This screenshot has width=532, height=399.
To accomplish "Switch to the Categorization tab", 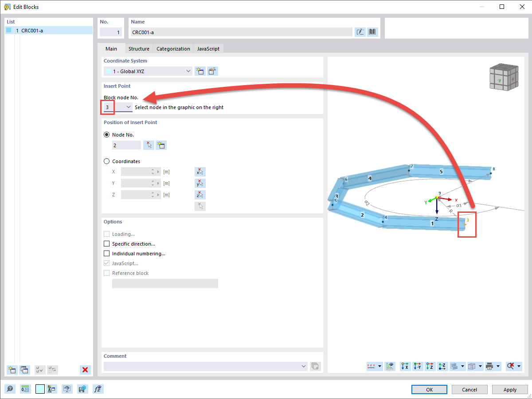I will 173,49.
